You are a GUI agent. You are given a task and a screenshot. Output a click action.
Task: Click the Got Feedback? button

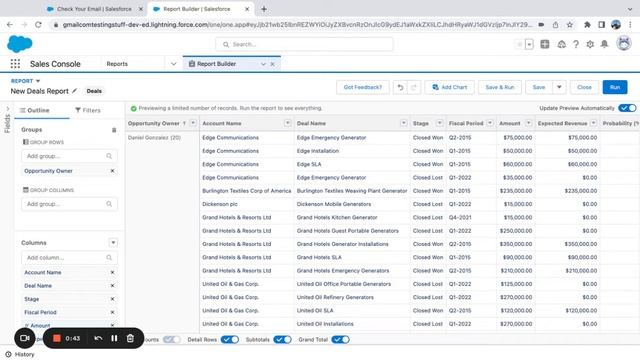[x=362, y=87]
